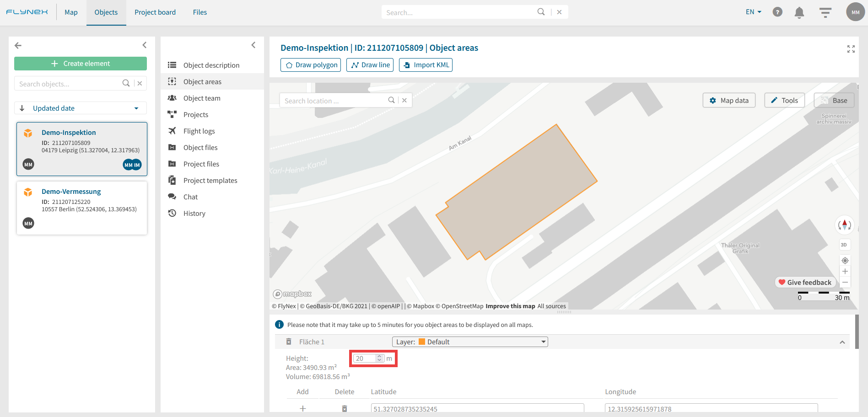Reset map orientation with compass icon
Viewport: 868px width, 417px height.
pyautogui.click(x=844, y=225)
